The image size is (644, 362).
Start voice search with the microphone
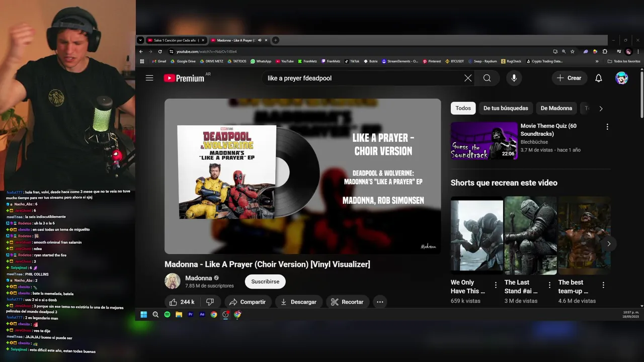pyautogui.click(x=514, y=78)
